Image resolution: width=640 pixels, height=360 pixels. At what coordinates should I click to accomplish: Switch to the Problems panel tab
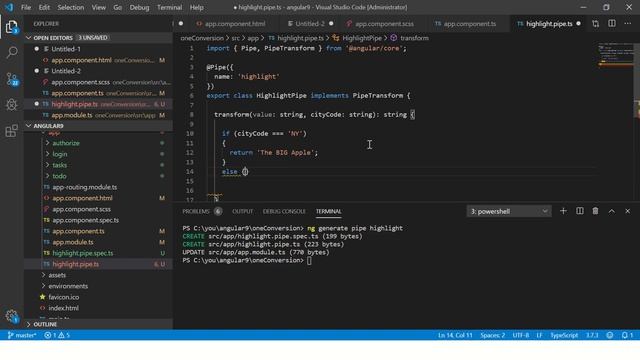(x=202, y=211)
